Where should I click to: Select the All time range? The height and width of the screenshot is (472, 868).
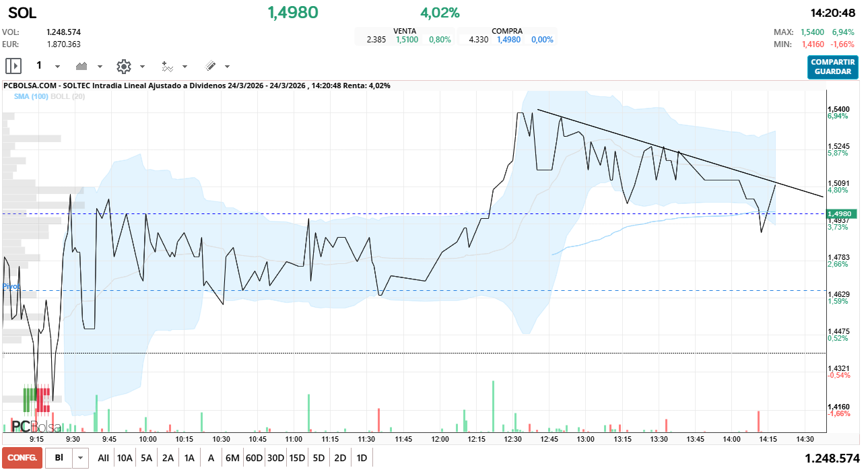point(103,458)
